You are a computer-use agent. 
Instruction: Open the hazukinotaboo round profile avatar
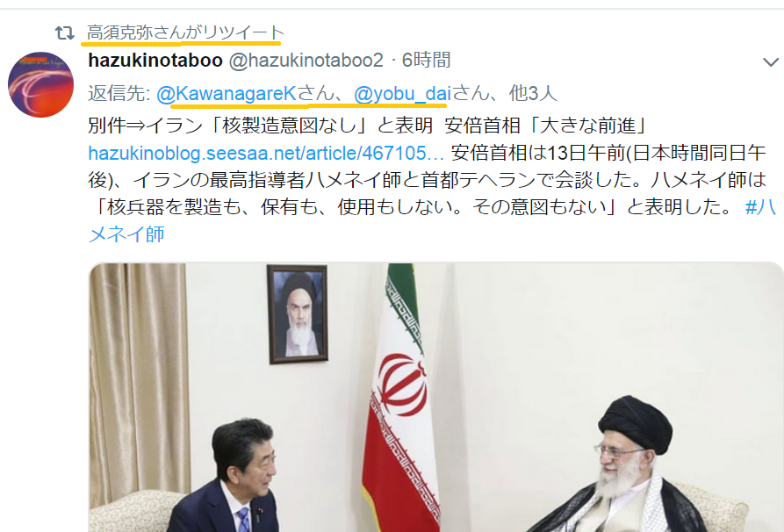click(x=41, y=84)
